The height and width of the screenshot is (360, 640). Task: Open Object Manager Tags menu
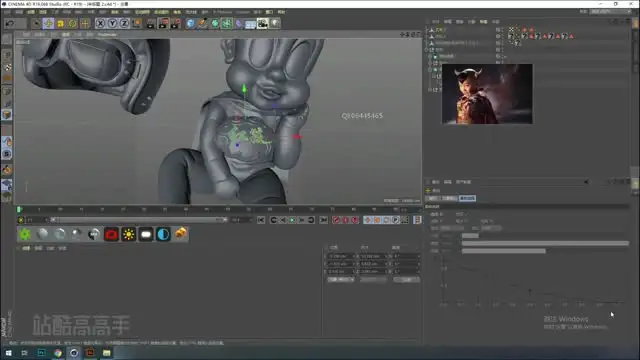click(483, 22)
